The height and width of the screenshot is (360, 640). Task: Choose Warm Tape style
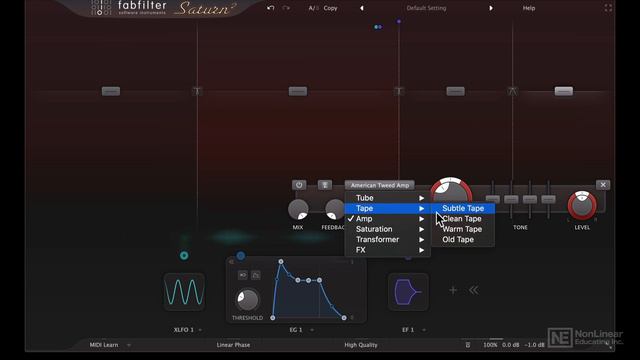tap(463, 229)
